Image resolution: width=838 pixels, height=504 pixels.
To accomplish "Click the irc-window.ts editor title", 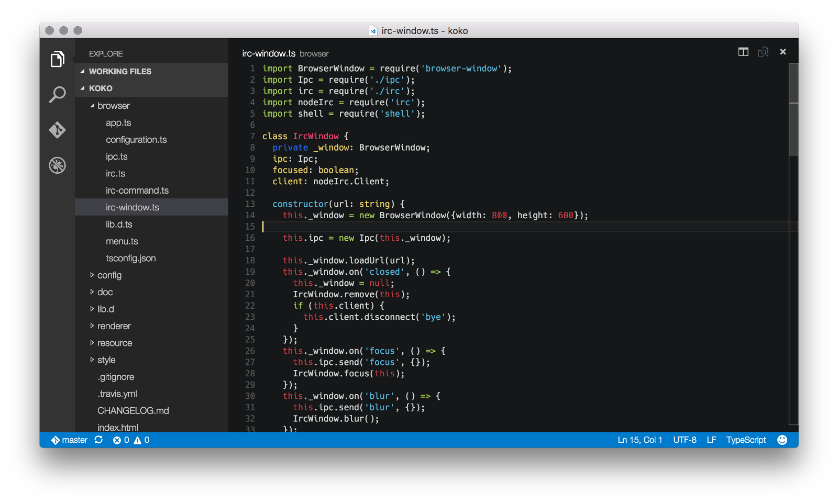I will (269, 53).
